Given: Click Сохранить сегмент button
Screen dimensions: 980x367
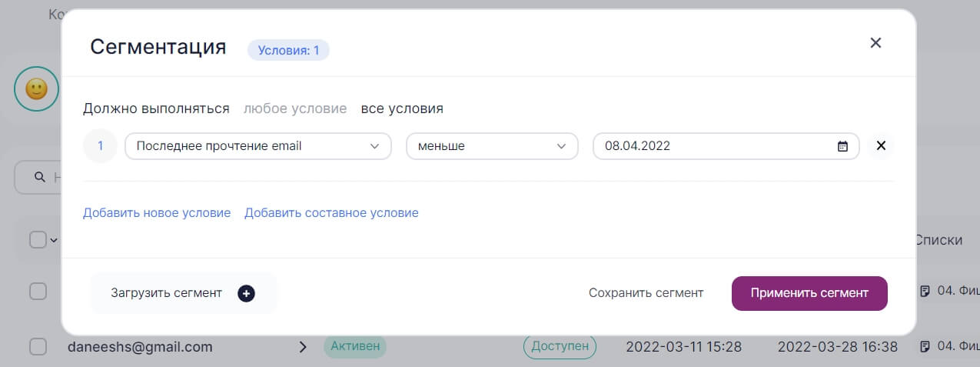Looking at the screenshot, I should (x=646, y=293).
